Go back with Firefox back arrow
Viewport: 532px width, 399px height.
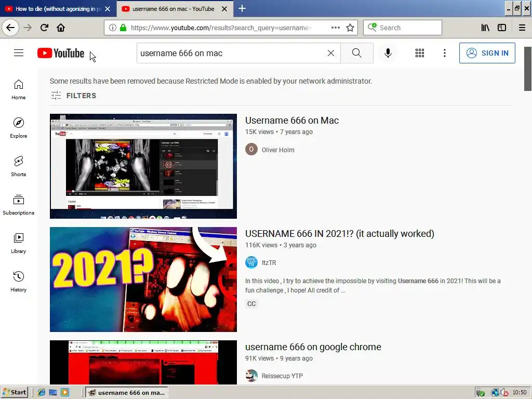10,28
